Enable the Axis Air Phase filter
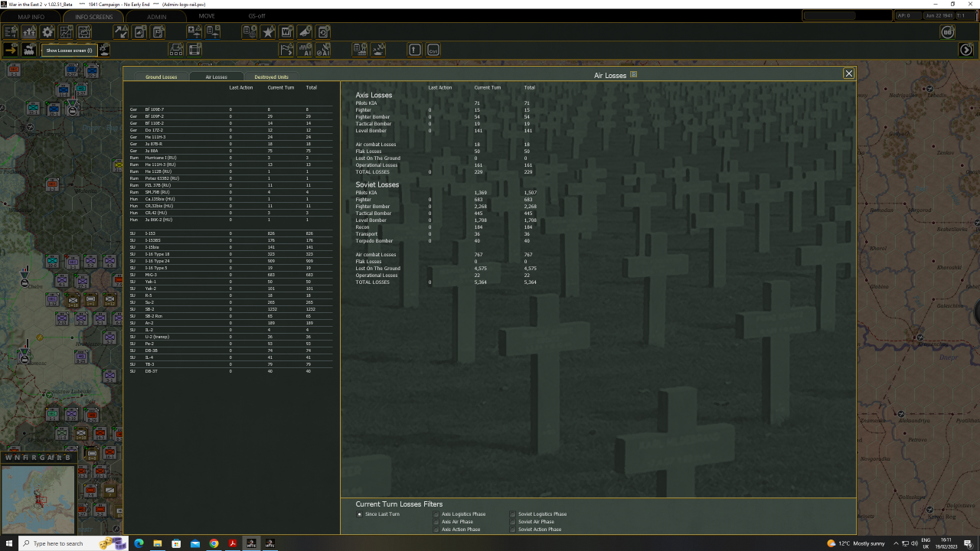 click(436, 522)
